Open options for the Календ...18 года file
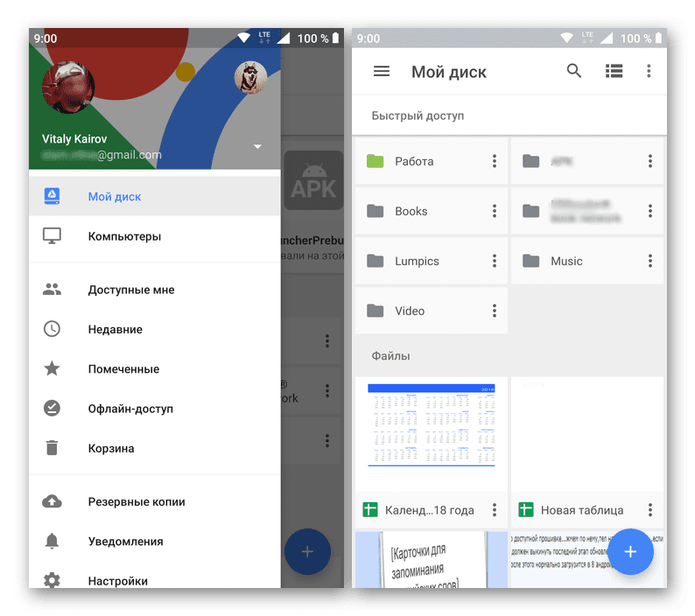695x616 pixels. (x=495, y=510)
